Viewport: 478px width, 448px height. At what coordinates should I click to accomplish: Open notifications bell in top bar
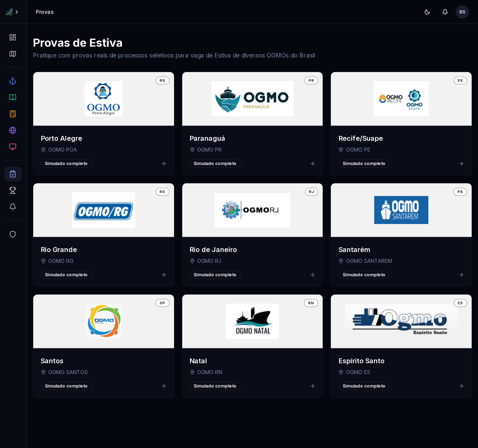click(x=445, y=12)
